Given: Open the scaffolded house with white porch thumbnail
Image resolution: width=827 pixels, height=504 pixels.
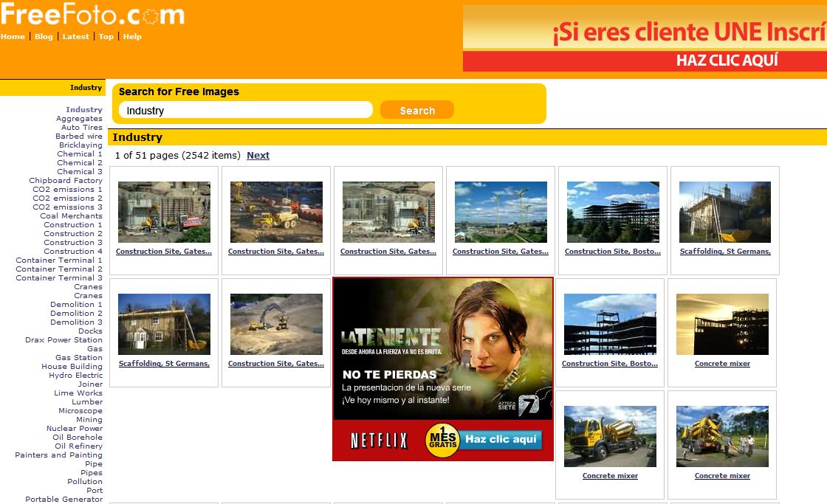Looking at the screenshot, I should [x=164, y=324].
